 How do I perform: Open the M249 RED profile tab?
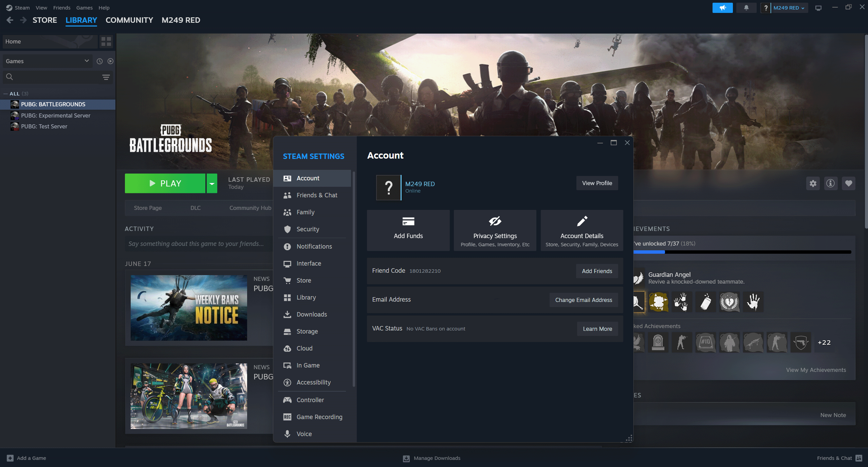[x=181, y=20]
